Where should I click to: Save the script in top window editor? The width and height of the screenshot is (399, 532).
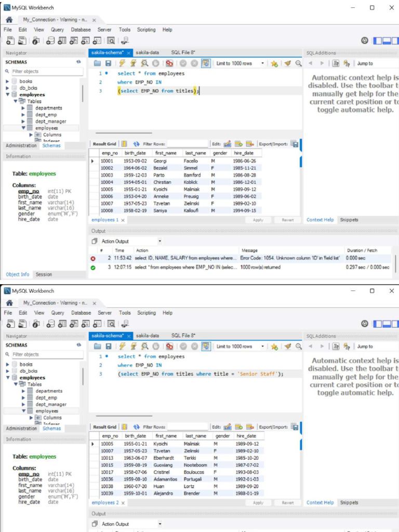pyautogui.click(x=108, y=63)
